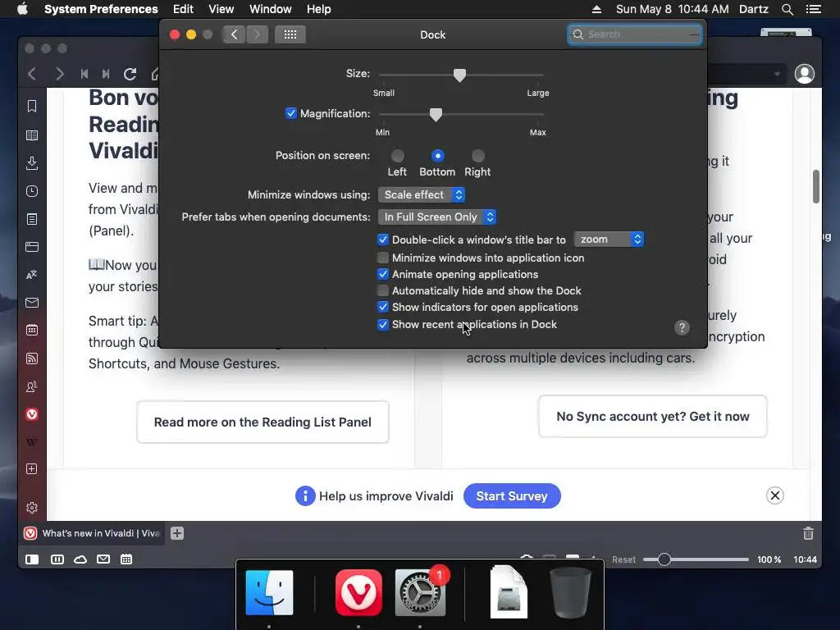This screenshot has width=840, height=630.
Task: Toggle Magnification checkbox
Action: tap(291, 113)
